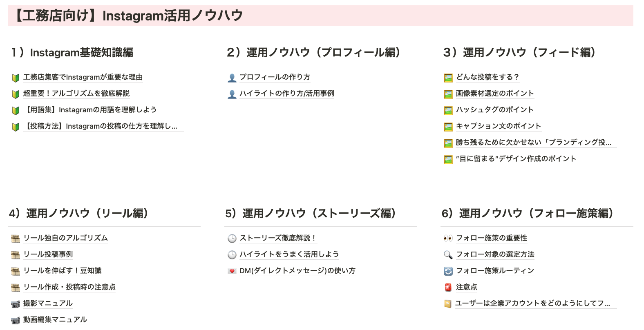Click red siren icon beside 注意点

coord(448,288)
